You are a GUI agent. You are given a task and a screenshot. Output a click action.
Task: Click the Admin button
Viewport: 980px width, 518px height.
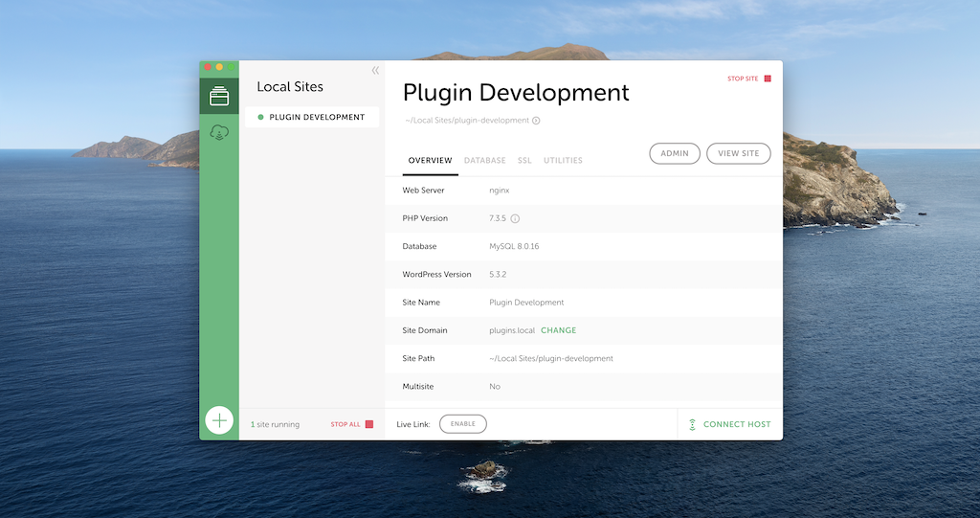[x=675, y=153]
